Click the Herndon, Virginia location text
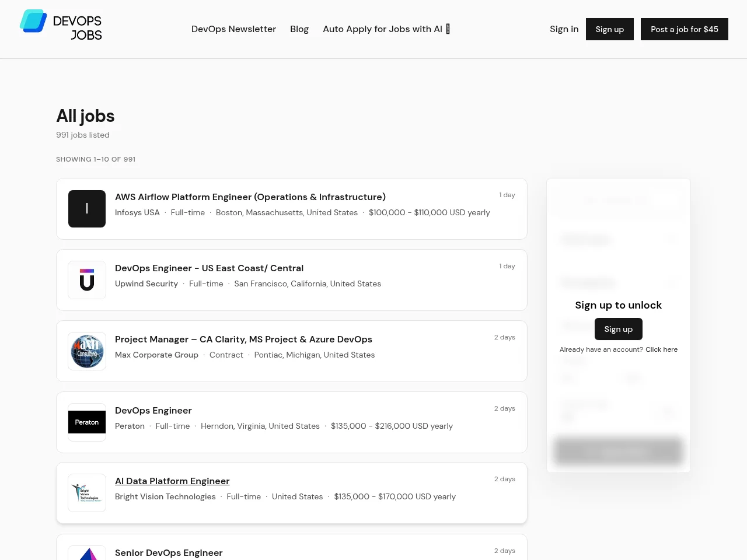The image size is (747, 560). point(260,426)
